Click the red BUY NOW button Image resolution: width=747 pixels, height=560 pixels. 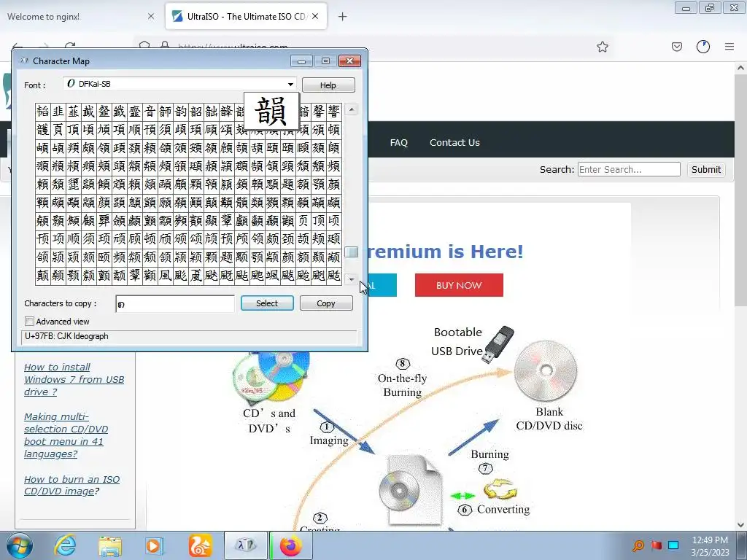459,285
